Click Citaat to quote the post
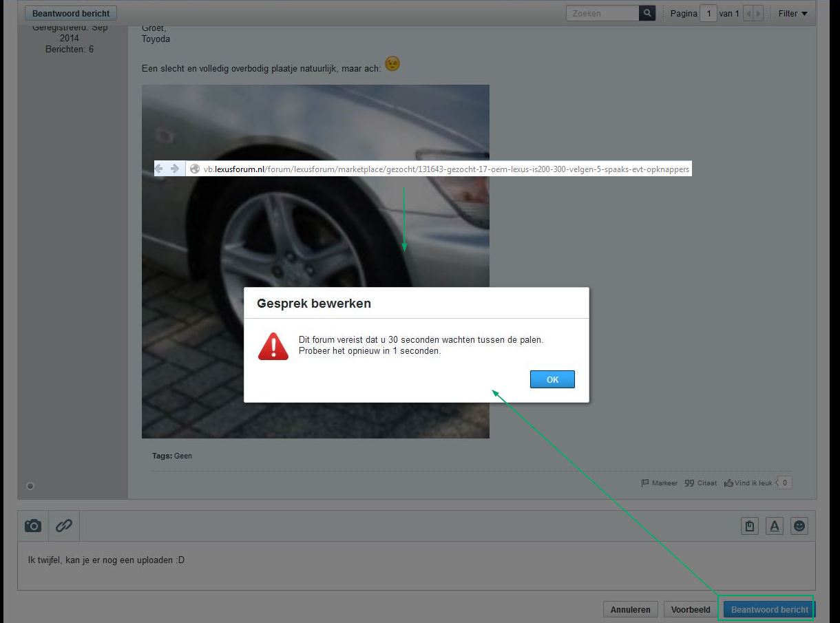840x623 pixels. [701, 483]
